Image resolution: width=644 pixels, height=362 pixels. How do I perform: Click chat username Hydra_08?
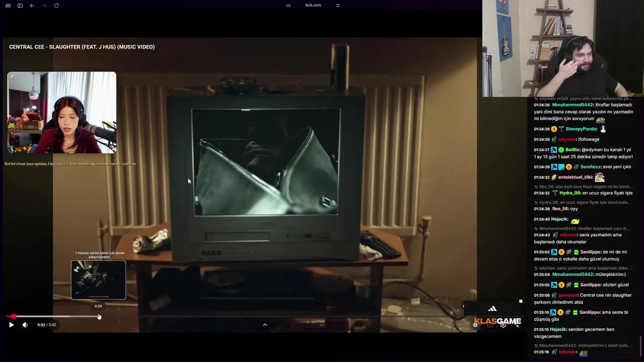point(570,193)
